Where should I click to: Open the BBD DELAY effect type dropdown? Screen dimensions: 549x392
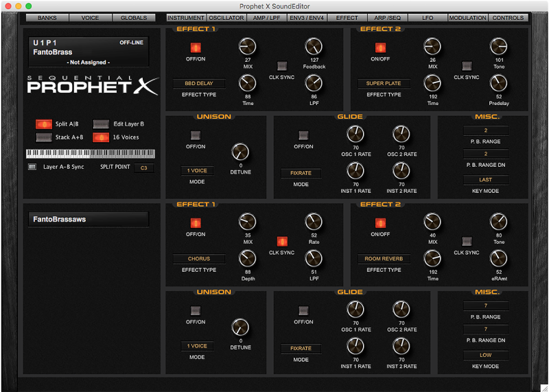tap(199, 84)
